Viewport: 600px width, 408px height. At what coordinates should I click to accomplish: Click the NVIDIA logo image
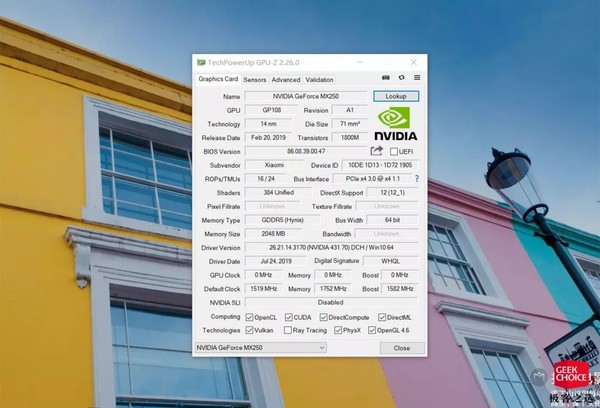click(x=396, y=123)
